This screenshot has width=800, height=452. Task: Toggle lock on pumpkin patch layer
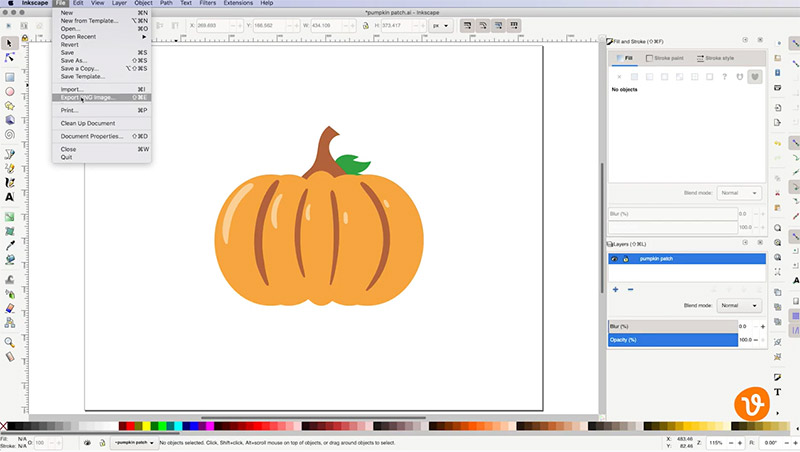click(626, 259)
